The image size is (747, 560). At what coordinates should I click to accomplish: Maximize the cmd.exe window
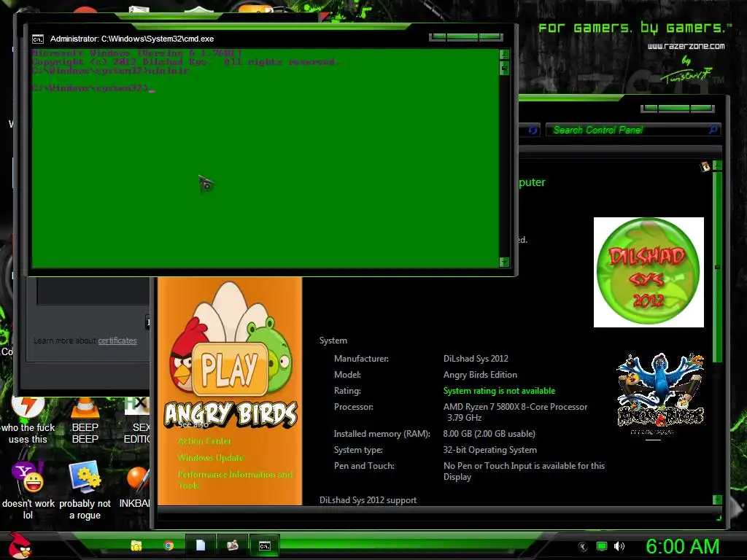462,36
